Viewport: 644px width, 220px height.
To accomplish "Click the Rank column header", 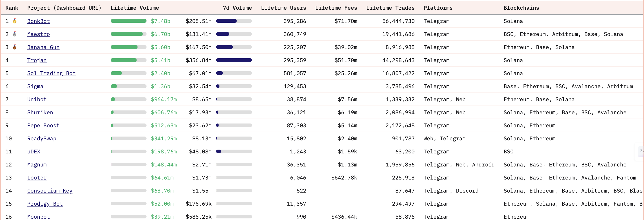I will coord(12,8).
